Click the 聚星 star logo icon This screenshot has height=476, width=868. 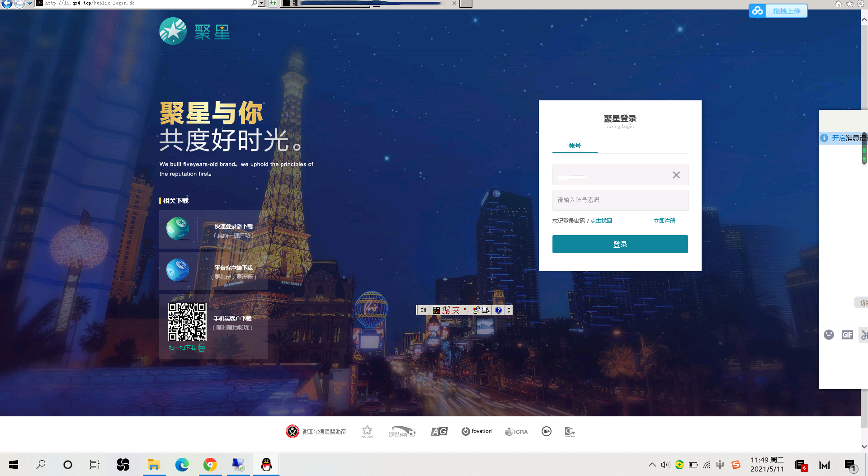[x=173, y=31]
